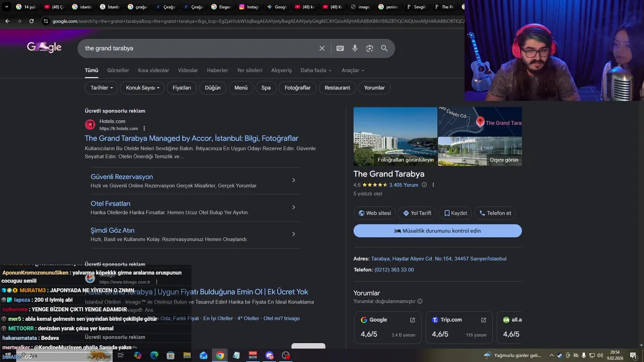The image size is (644, 362).
Task: Open the tab search dropdown arrow
Action: pos(7,7)
